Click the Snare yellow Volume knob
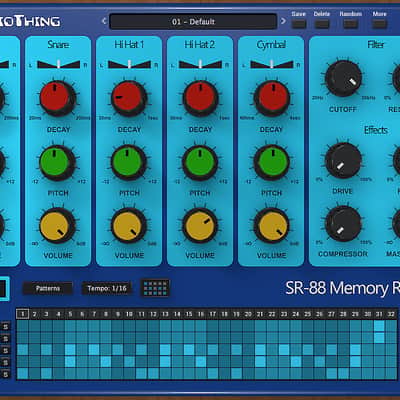The height and width of the screenshot is (400, 400). click(x=57, y=226)
